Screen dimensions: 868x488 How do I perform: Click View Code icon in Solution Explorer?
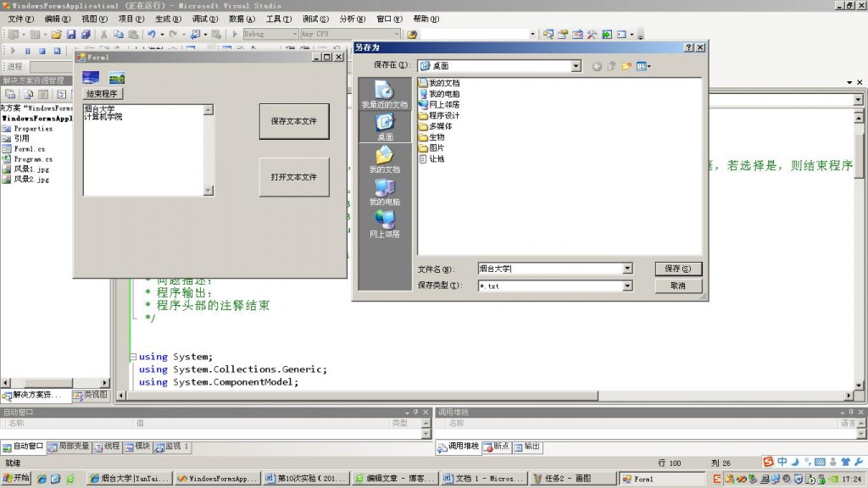(61, 94)
